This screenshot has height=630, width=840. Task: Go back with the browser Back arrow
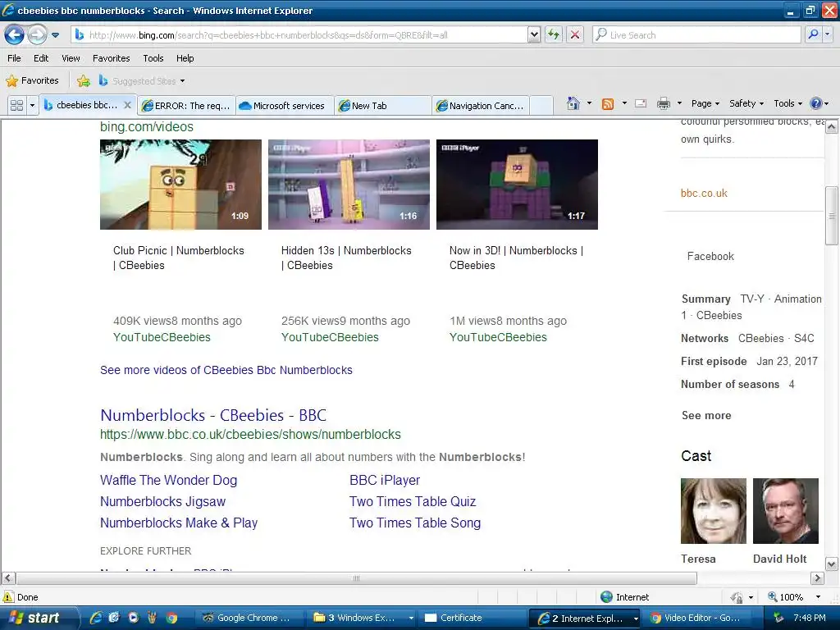click(14, 34)
